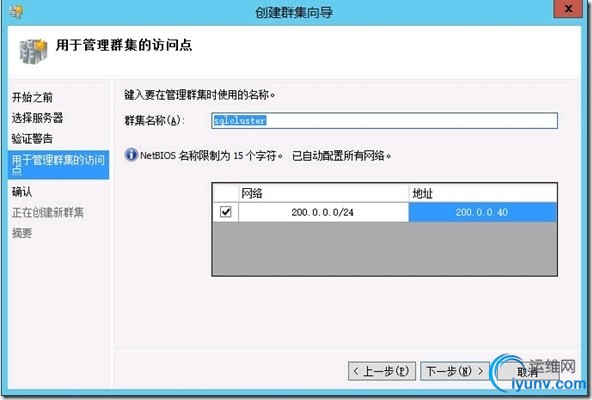The height and width of the screenshot is (400, 592).
Task: Click the 地址 column header
Action: point(483,193)
